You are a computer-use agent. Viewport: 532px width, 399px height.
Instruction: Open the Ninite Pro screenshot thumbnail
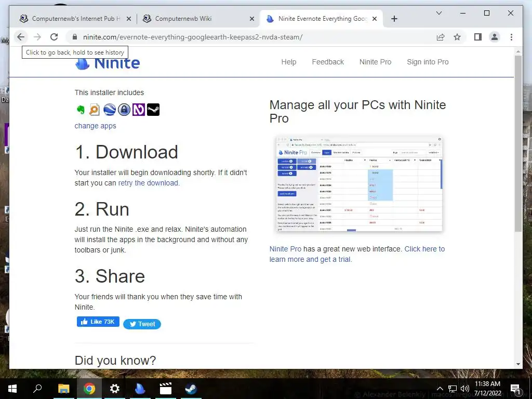coord(359,183)
